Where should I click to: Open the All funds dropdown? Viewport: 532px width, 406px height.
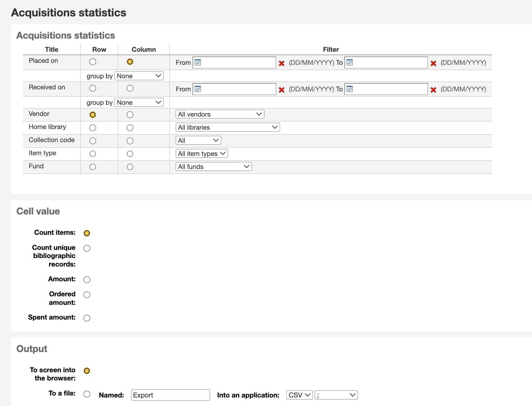coord(214,167)
